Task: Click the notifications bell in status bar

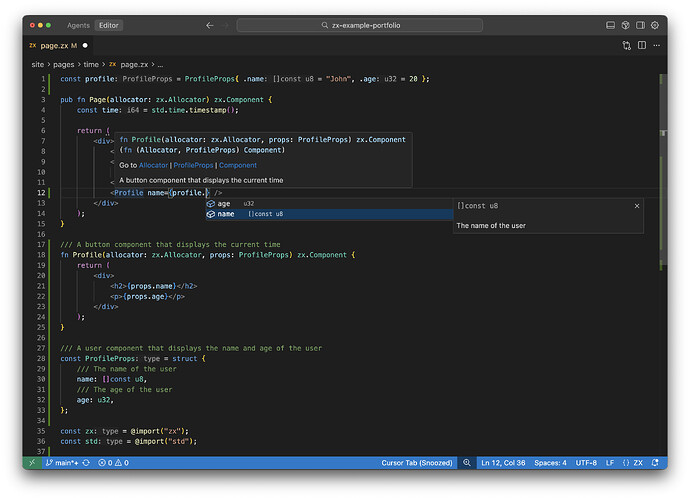Action: [x=655, y=463]
